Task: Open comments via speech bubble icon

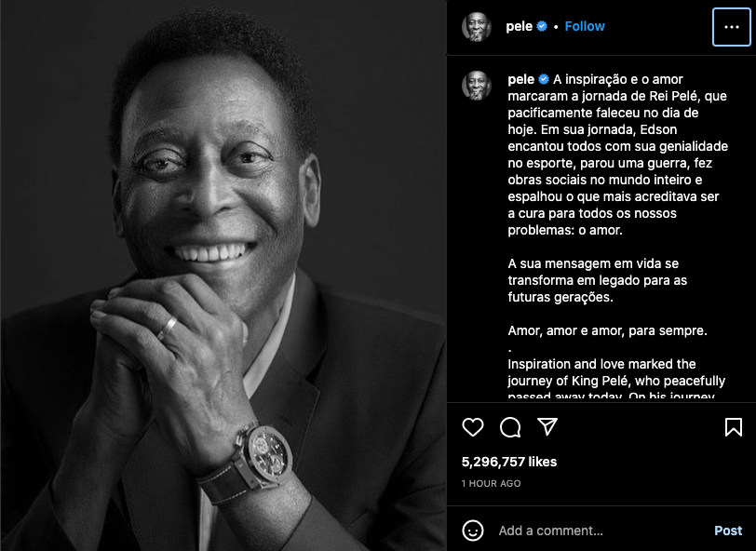Action: 510,427
